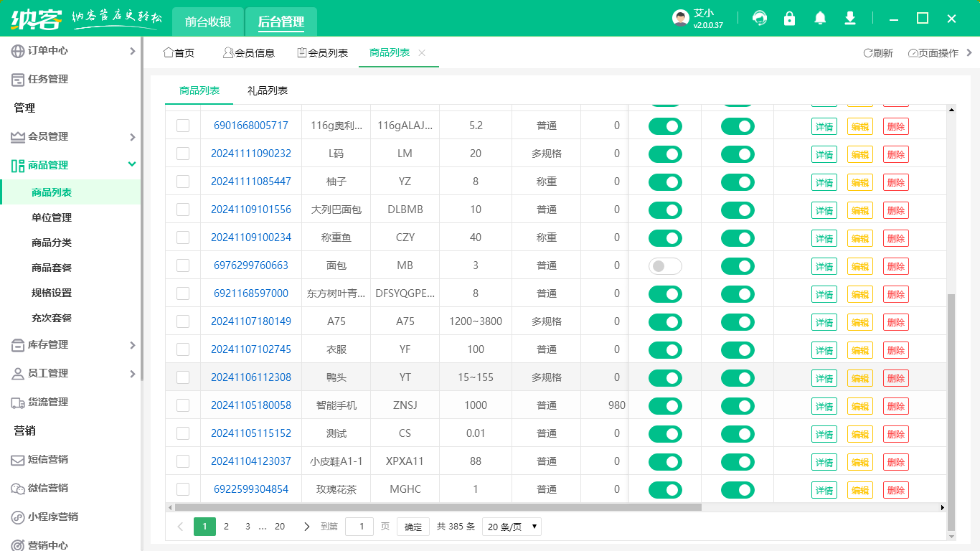Expand 库存管理 submenu arrow
Viewport: 980px width, 551px height.
(132, 345)
